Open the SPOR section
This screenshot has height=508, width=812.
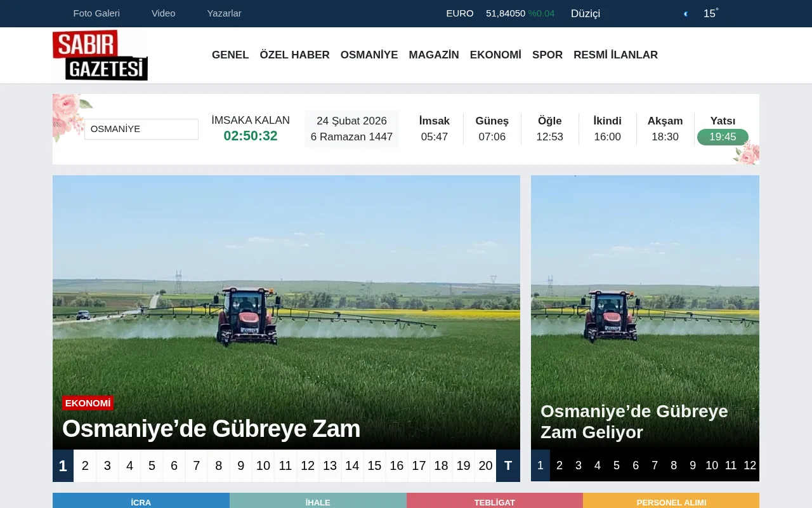tap(547, 55)
